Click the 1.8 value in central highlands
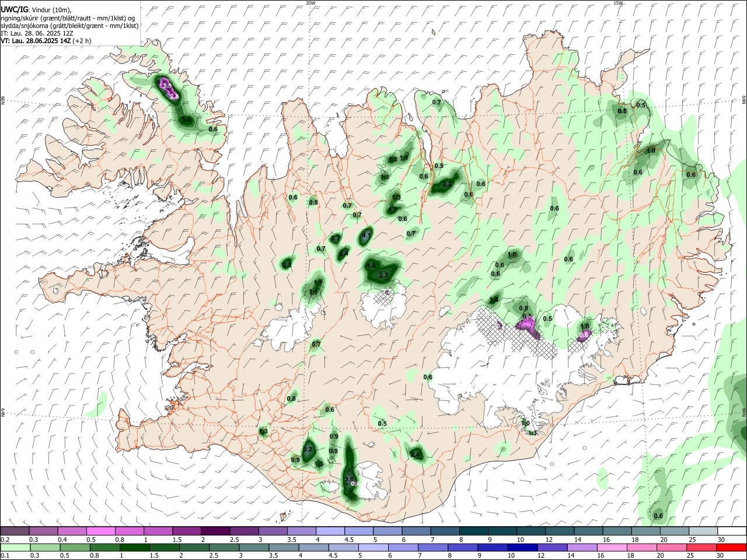The image size is (747, 560). [x=371, y=265]
